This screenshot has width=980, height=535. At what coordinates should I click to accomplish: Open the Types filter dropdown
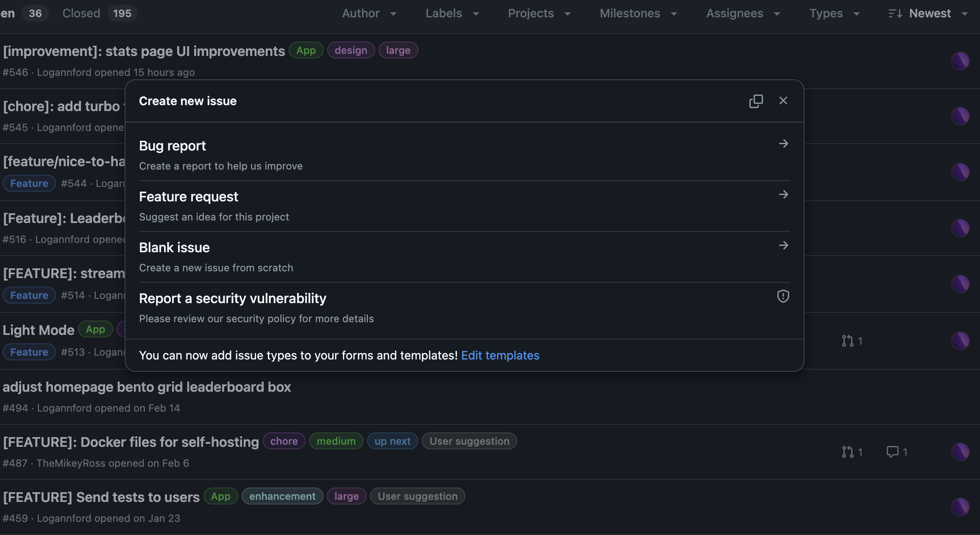[834, 14]
